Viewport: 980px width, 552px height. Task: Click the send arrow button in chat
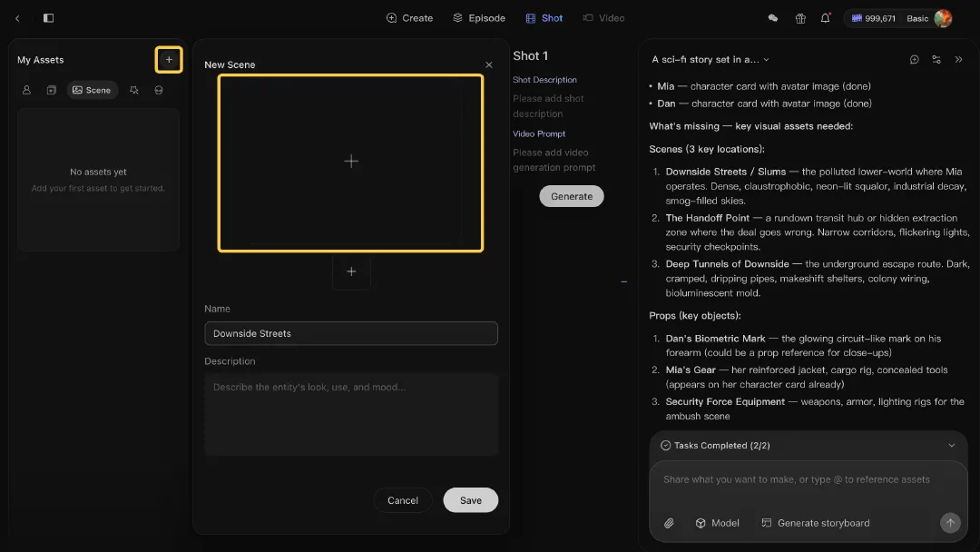point(950,523)
